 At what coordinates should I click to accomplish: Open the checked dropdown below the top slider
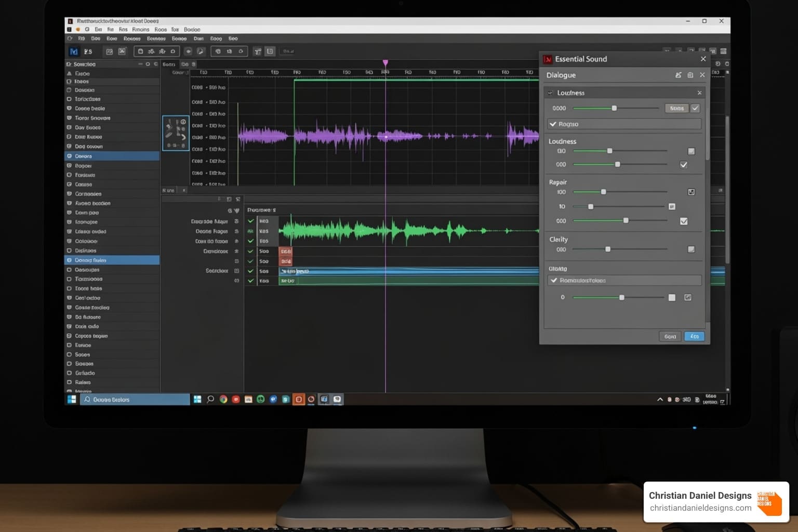click(624, 124)
